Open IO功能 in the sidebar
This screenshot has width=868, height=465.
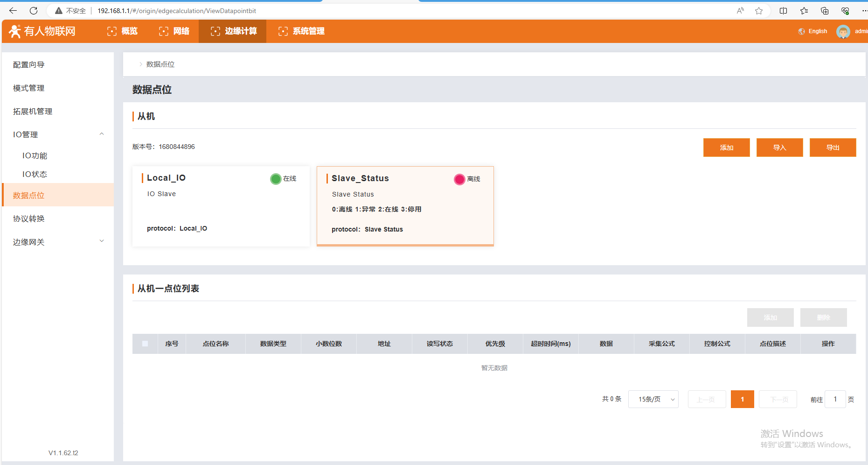click(58, 155)
